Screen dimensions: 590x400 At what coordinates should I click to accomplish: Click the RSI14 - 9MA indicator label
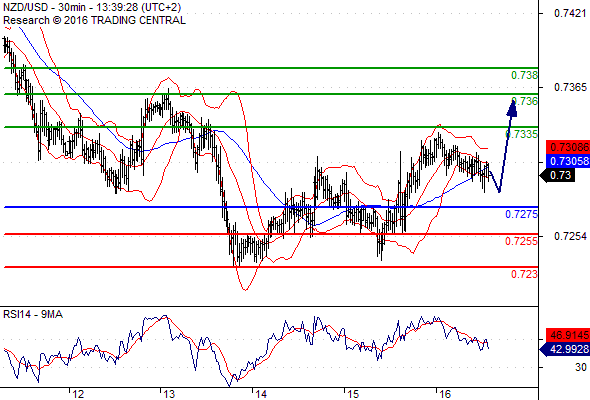[x=33, y=314]
